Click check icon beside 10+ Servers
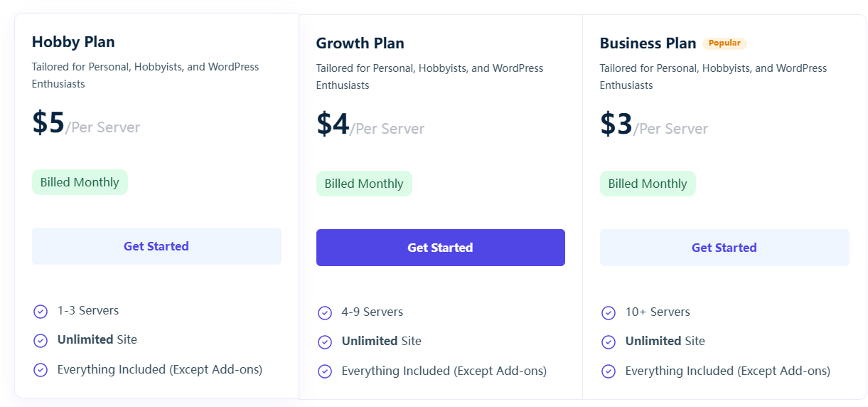Viewport: 868px width, 407px height. tap(609, 313)
